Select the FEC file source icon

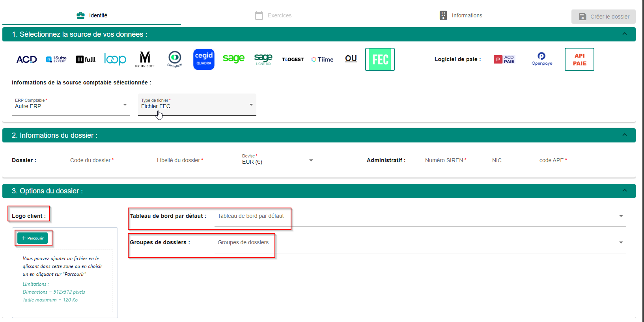(x=380, y=60)
